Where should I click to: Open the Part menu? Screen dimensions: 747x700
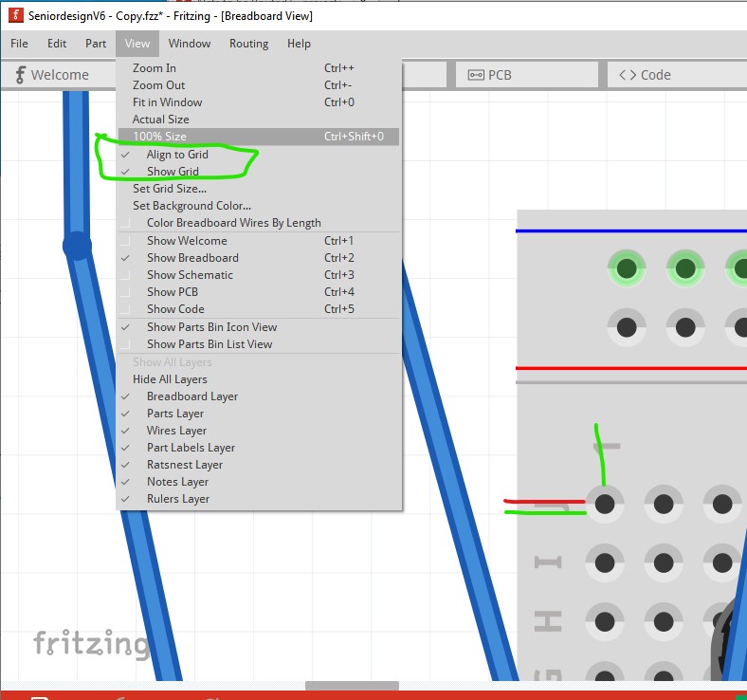click(x=96, y=44)
